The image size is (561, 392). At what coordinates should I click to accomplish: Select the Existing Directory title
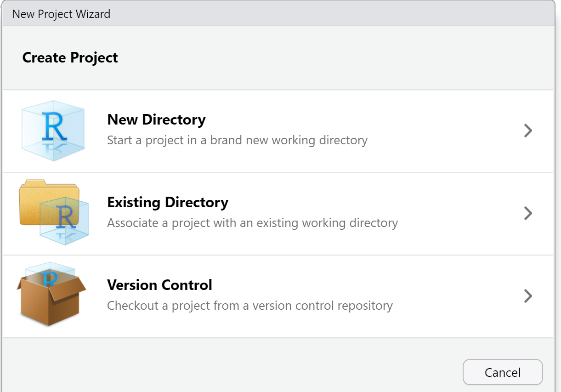coord(168,202)
